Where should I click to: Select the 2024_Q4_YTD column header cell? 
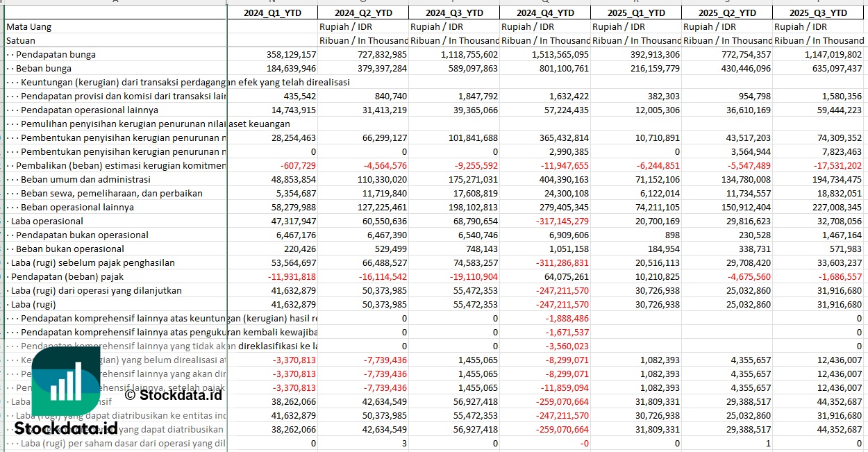click(x=545, y=12)
